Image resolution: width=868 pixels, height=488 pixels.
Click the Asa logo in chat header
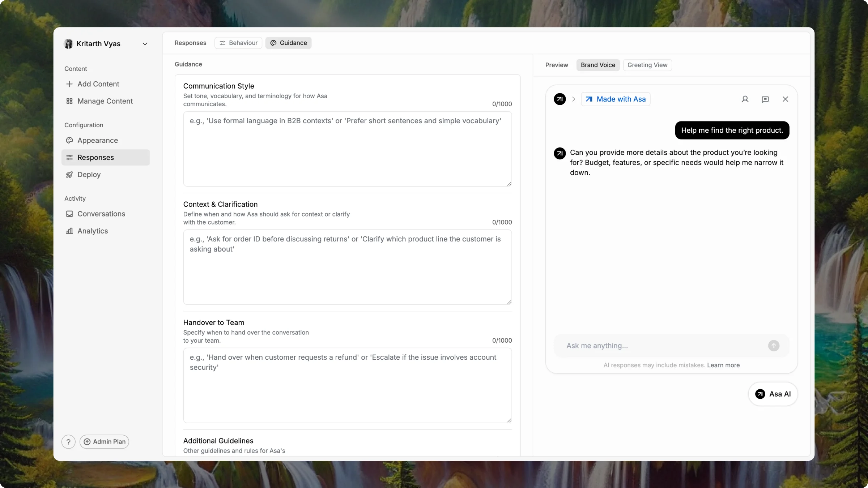(560, 99)
